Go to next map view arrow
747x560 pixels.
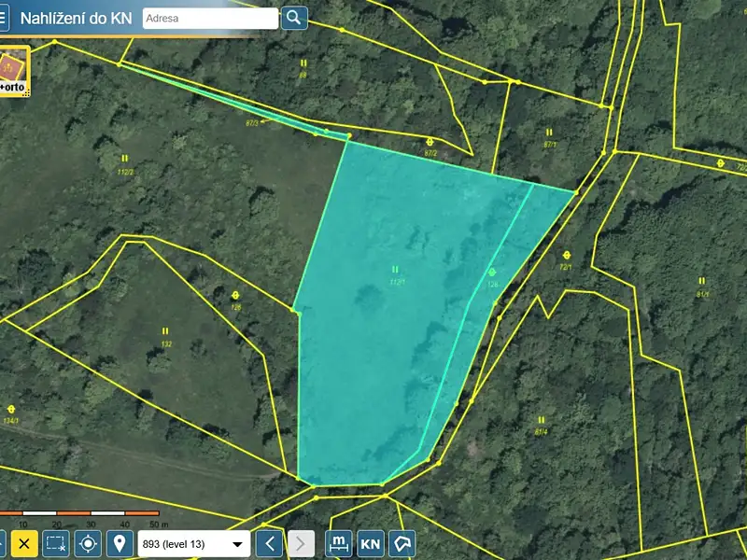pyautogui.click(x=301, y=544)
